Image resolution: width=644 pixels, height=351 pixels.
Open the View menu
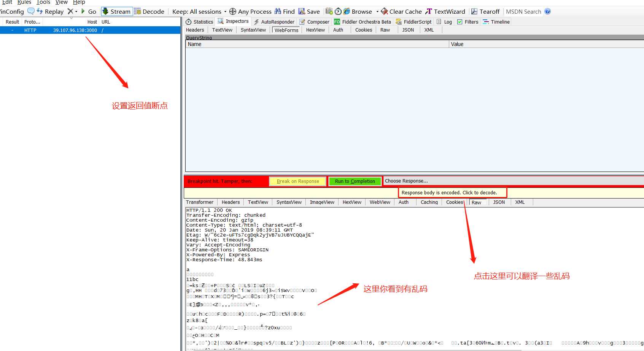61,2
